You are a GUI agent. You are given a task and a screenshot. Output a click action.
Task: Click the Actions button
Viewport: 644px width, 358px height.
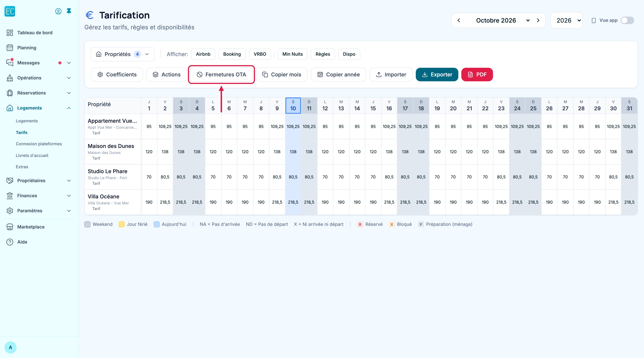(166, 75)
